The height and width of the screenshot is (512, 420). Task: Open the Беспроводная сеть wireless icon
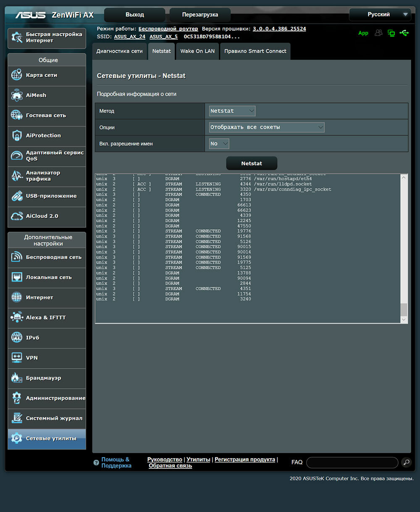[17, 257]
